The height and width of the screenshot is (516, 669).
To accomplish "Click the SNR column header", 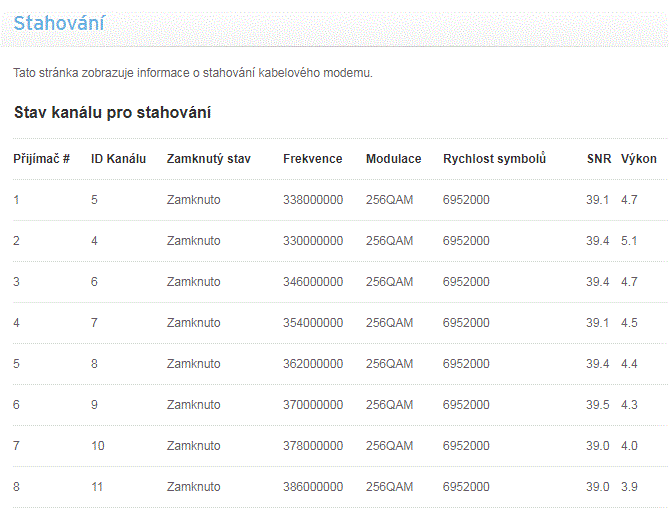I will (599, 159).
